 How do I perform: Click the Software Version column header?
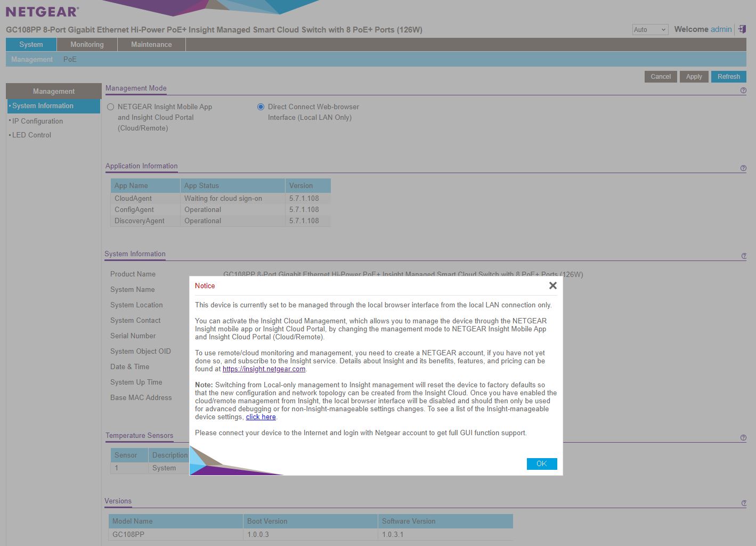tap(445, 521)
